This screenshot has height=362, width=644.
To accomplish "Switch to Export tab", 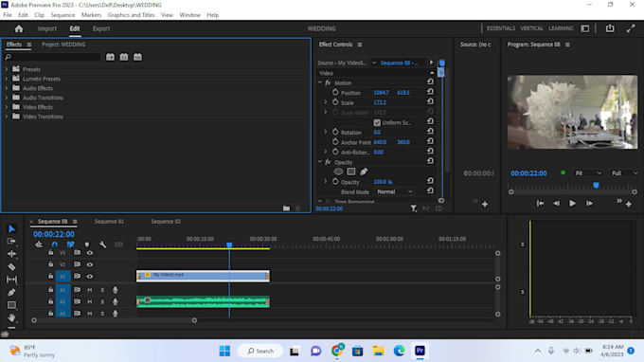I will point(101,28).
